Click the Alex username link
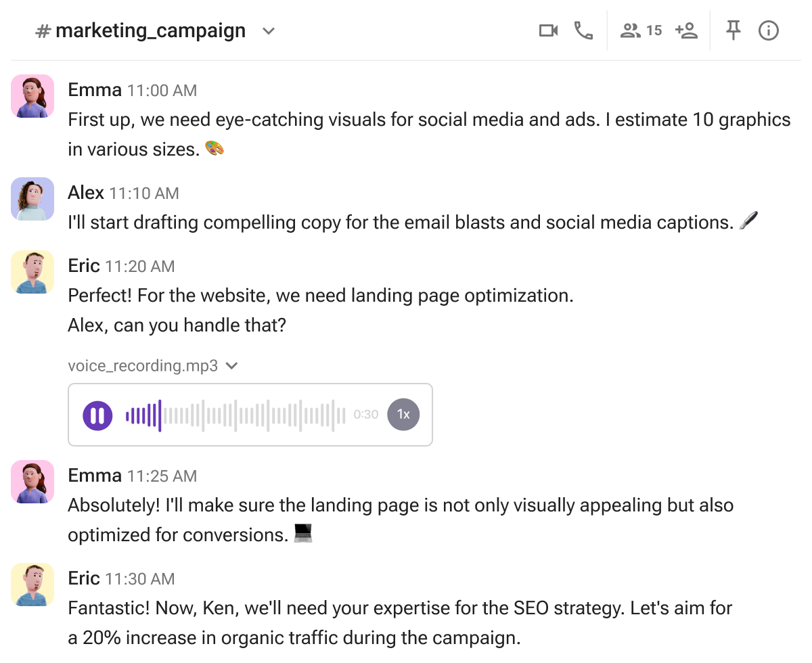The width and height of the screenshot is (812, 663). [x=86, y=193]
